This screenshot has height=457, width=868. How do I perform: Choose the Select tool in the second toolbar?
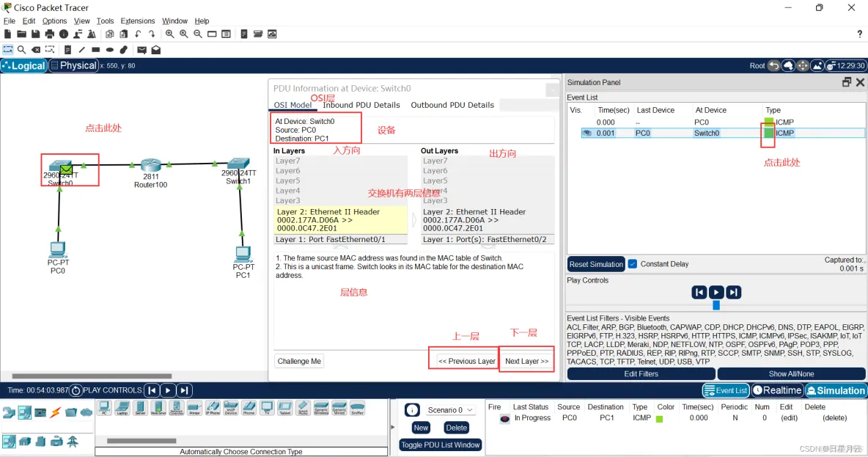(x=8, y=50)
